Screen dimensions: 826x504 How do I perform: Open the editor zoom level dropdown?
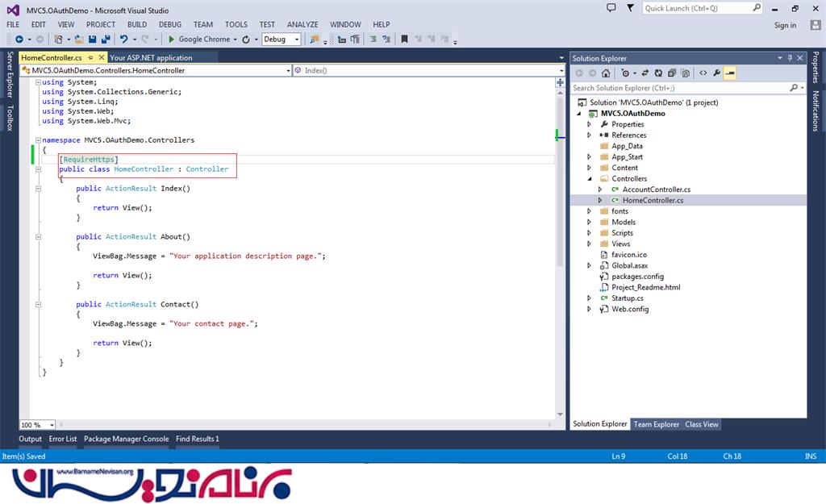point(52,425)
